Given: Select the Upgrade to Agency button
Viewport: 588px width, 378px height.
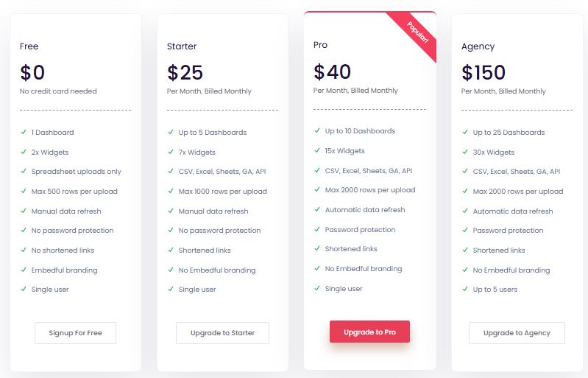Looking at the screenshot, I should click(517, 333).
